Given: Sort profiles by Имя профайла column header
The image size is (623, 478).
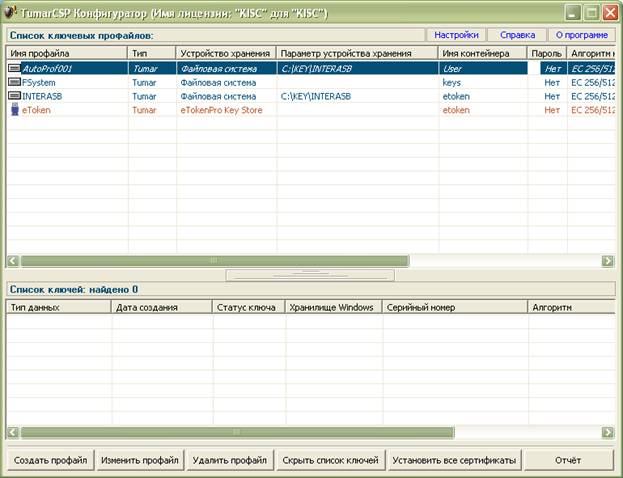Looking at the screenshot, I should pyautogui.click(x=66, y=52).
